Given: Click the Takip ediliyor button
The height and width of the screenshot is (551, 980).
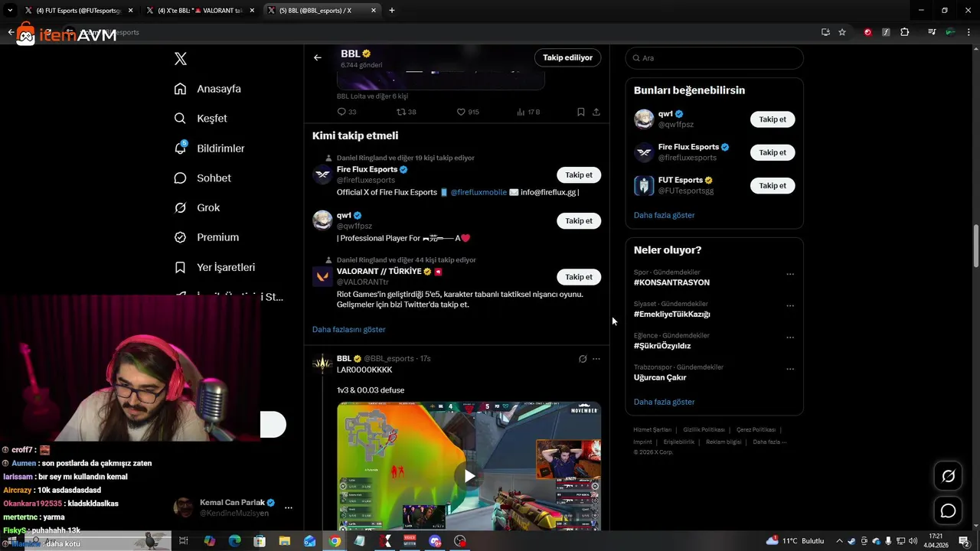Looking at the screenshot, I should click(x=567, y=57).
